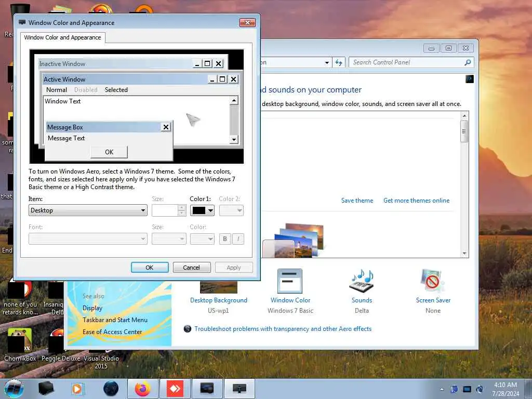Click the Control Panel refresh button
The image size is (532, 399).
[x=339, y=62]
